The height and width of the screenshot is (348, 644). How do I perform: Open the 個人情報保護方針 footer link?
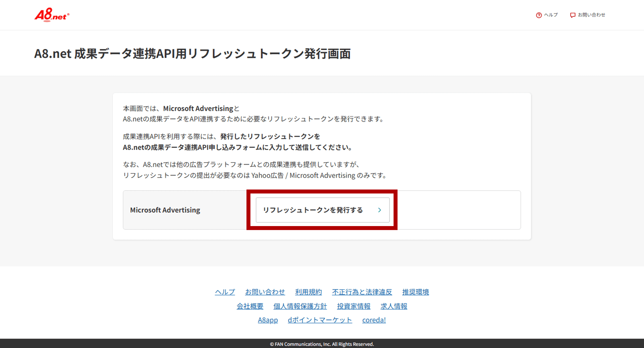tap(300, 306)
